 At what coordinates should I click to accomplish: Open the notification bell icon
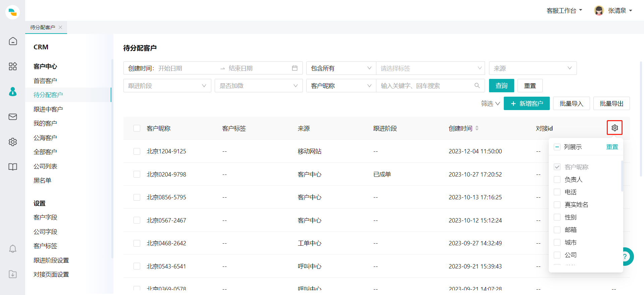click(13, 249)
